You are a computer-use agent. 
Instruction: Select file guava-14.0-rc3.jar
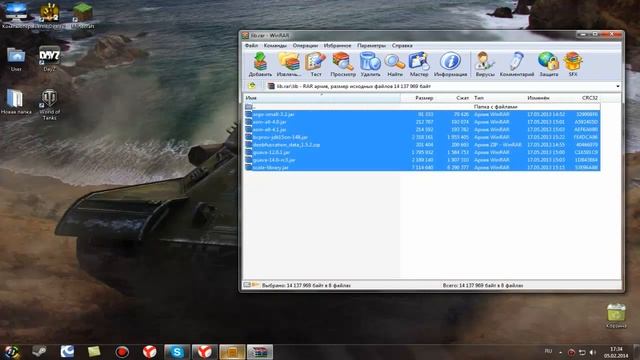tap(422, 160)
